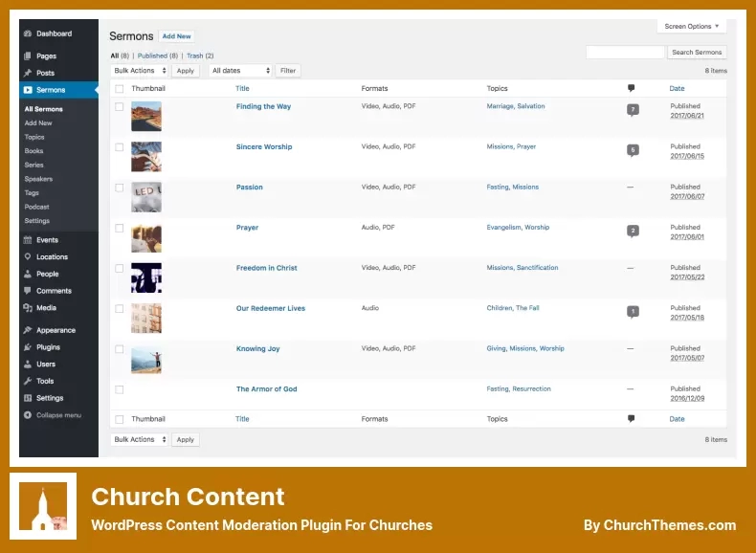
Task: Show the Trash (2) view
Action: pos(200,55)
